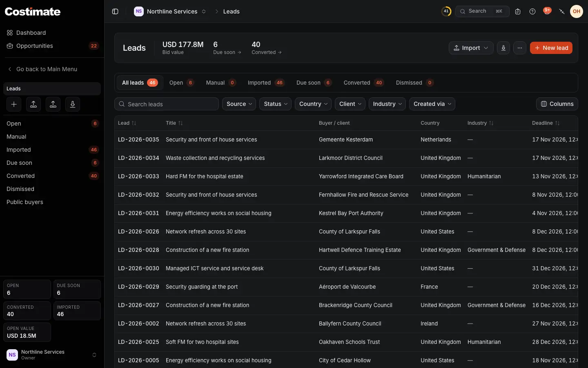Expand the Created via filter dropdown
This screenshot has height=368, width=588.
(x=432, y=104)
